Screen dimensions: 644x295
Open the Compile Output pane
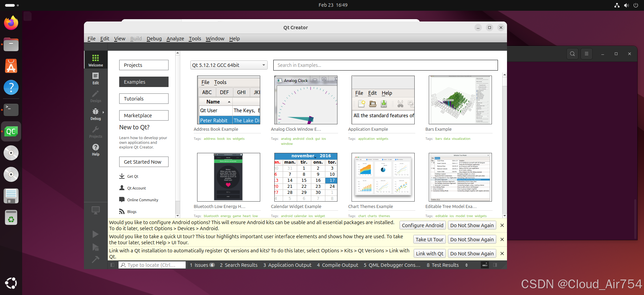pos(337,265)
